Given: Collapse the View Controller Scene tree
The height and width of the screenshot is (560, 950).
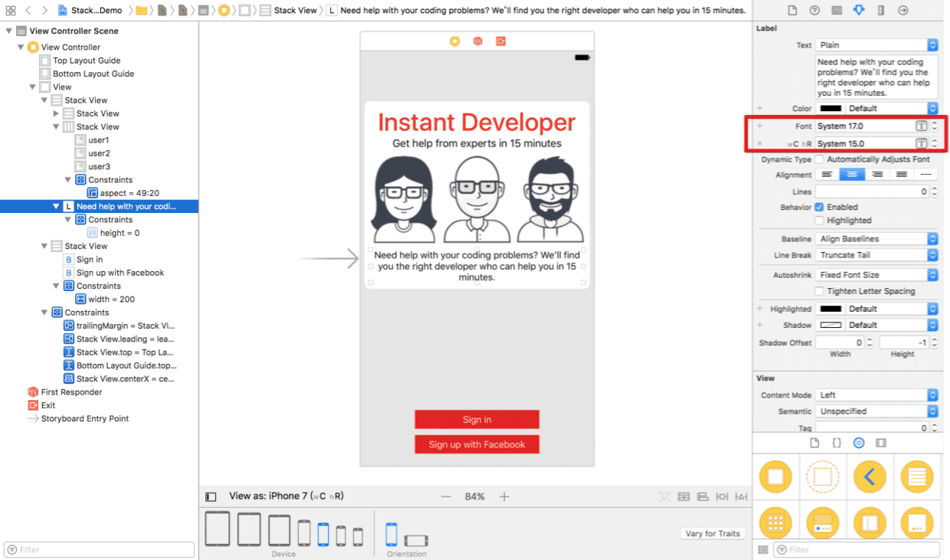Looking at the screenshot, I should [9, 31].
